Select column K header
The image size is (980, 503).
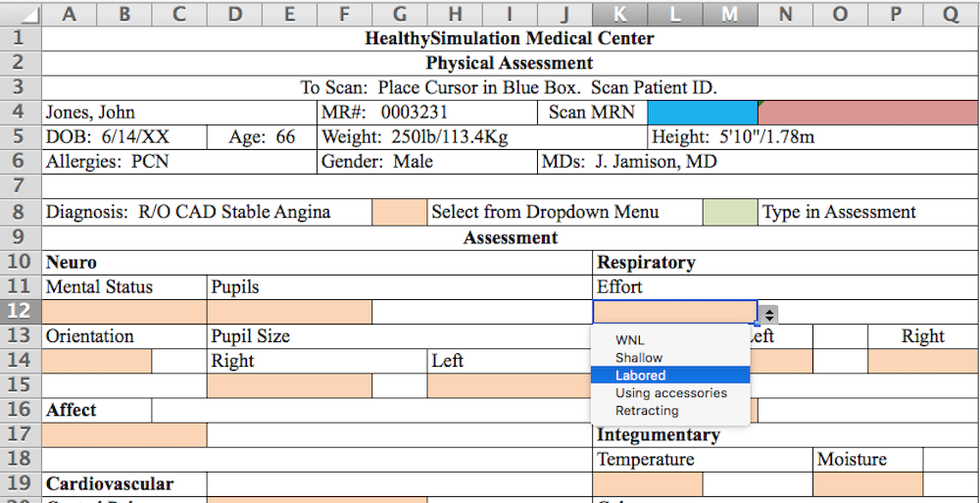620,15
